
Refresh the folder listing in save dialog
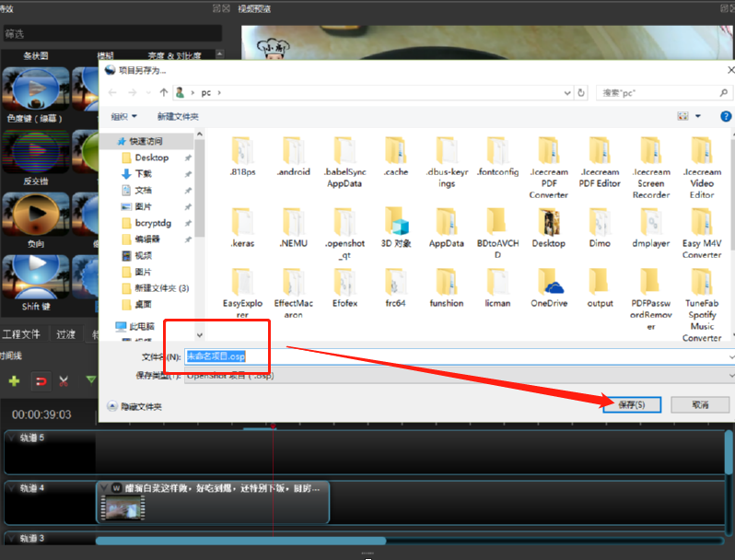(581, 93)
